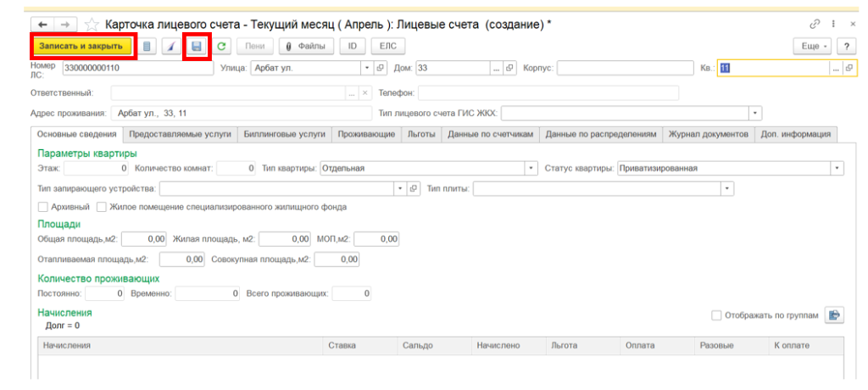The height and width of the screenshot is (390, 868).
Task: Open the help question mark button
Action: click(x=846, y=46)
